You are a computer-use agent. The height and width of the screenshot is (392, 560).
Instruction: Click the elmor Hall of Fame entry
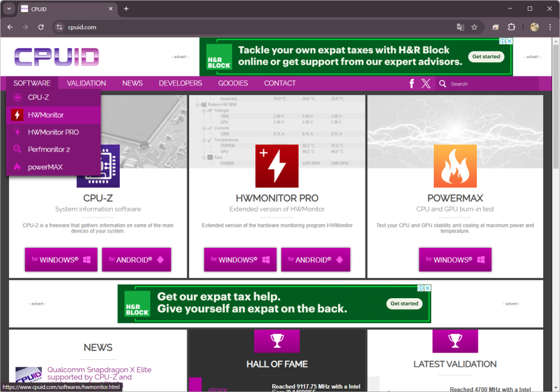click(218, 389)
